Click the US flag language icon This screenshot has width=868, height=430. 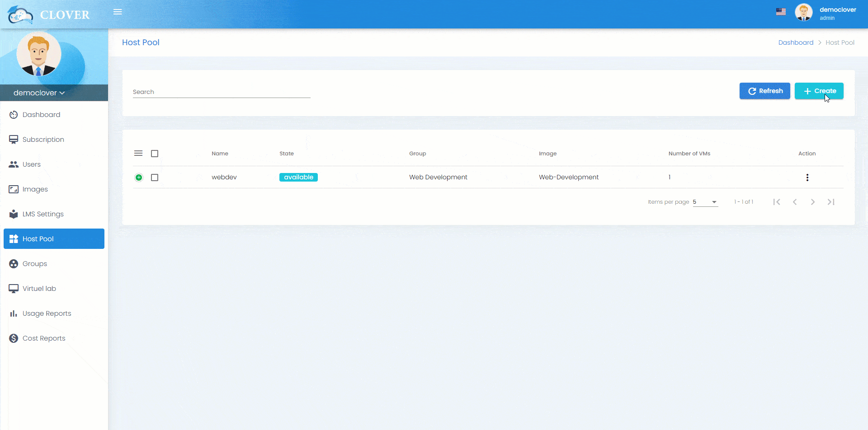pos(781,12)
